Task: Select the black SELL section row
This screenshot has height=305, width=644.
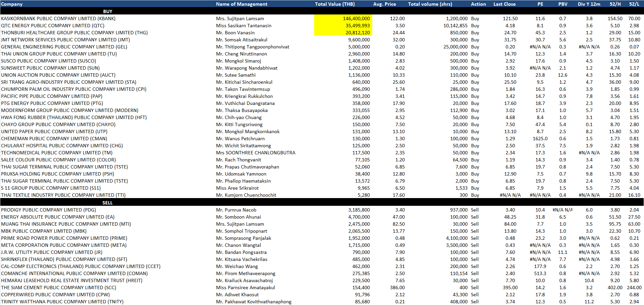Action: 108,203
